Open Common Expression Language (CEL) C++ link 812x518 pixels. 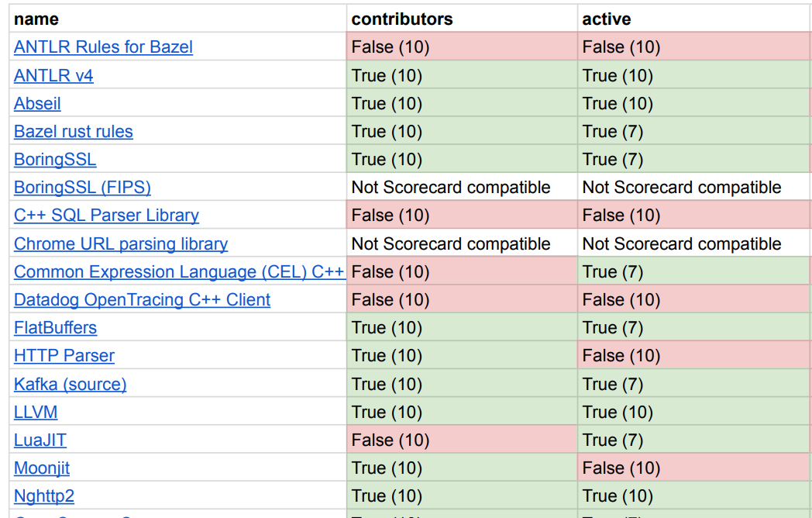pos(179,272)
